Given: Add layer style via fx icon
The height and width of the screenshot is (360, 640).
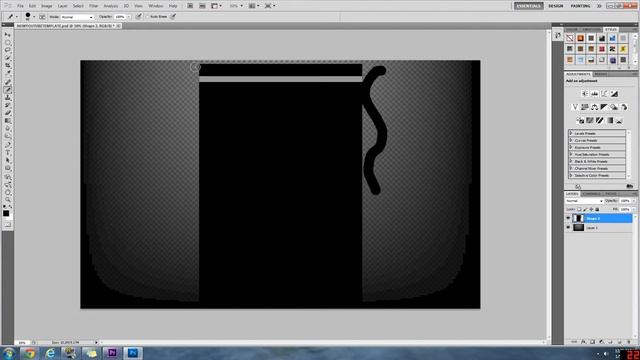Looking at the screenshot, I should click(583, 342).
